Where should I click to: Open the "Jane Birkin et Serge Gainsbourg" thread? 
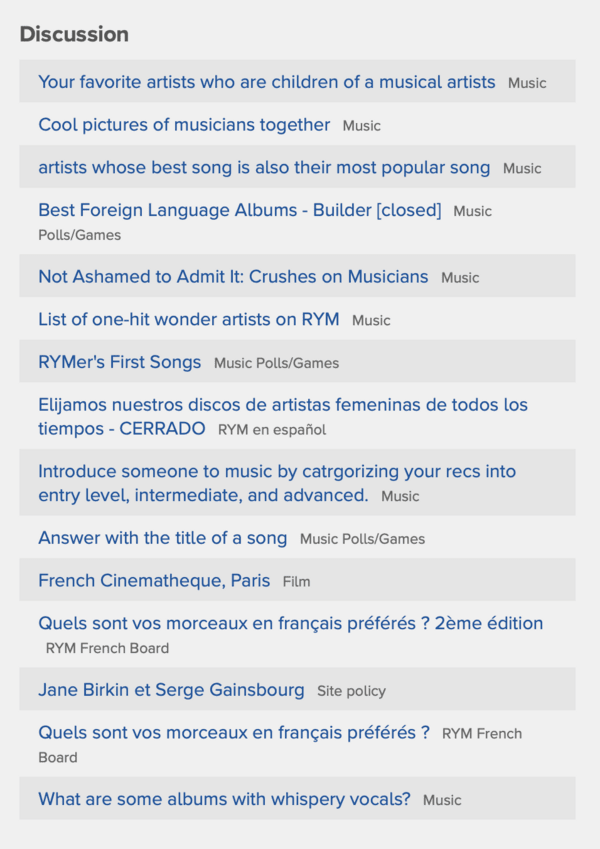(170, 690)
